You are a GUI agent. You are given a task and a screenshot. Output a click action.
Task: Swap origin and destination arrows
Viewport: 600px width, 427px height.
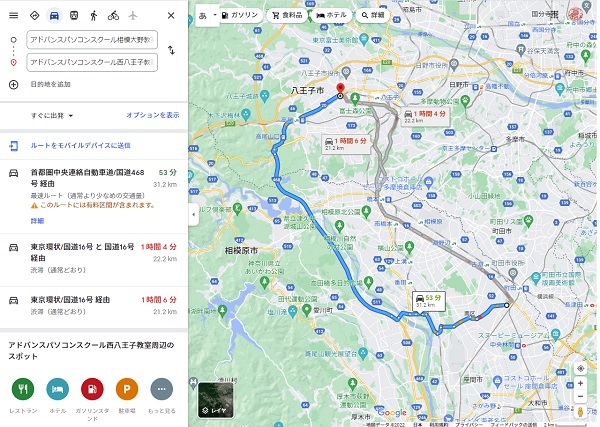click(x=171, y=50)
